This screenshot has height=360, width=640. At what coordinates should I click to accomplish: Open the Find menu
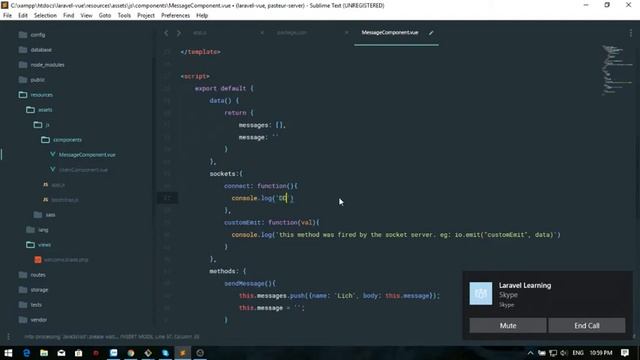pyautogui.click(x=69, y=16)
